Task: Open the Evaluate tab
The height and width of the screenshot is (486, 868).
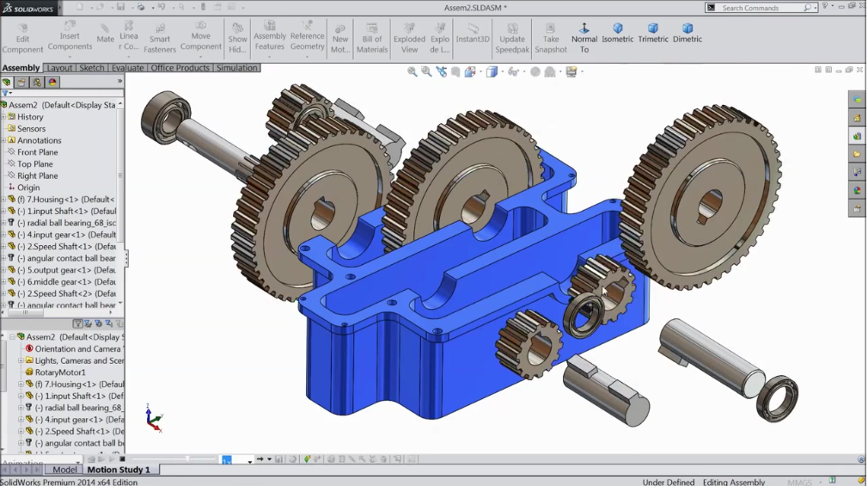Action: pos(127,68)
